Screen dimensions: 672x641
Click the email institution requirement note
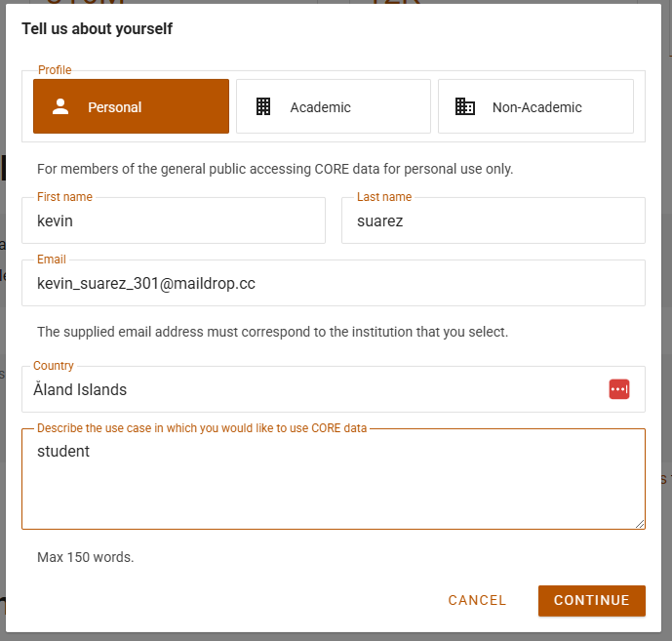(x=272, y=332)
